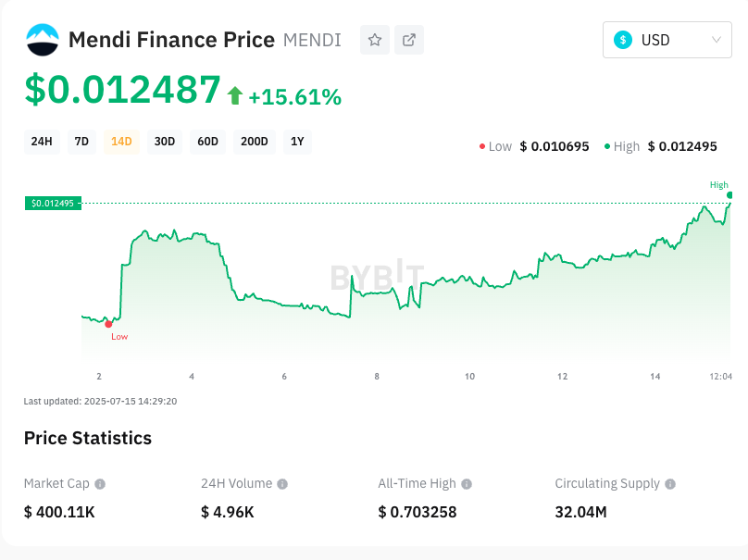Click the Market Cap label

(56, 484)
